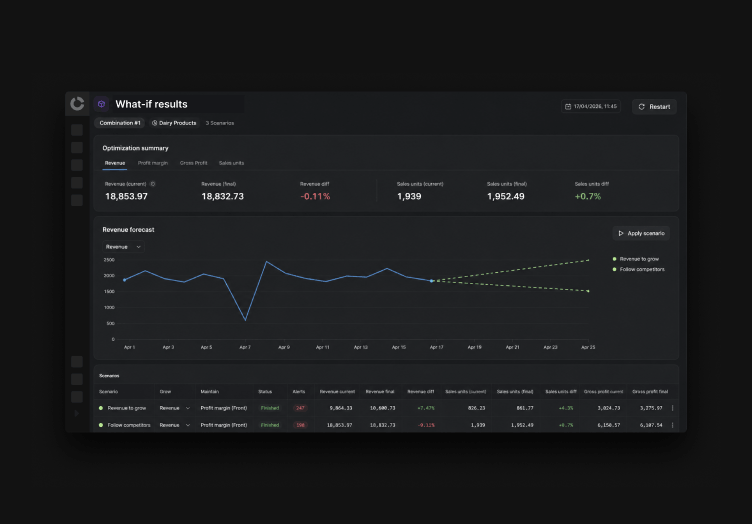Click the Dairy Products chip
Image resolution: width=752 pixels, height=524 pixels.
coord(174,123)
